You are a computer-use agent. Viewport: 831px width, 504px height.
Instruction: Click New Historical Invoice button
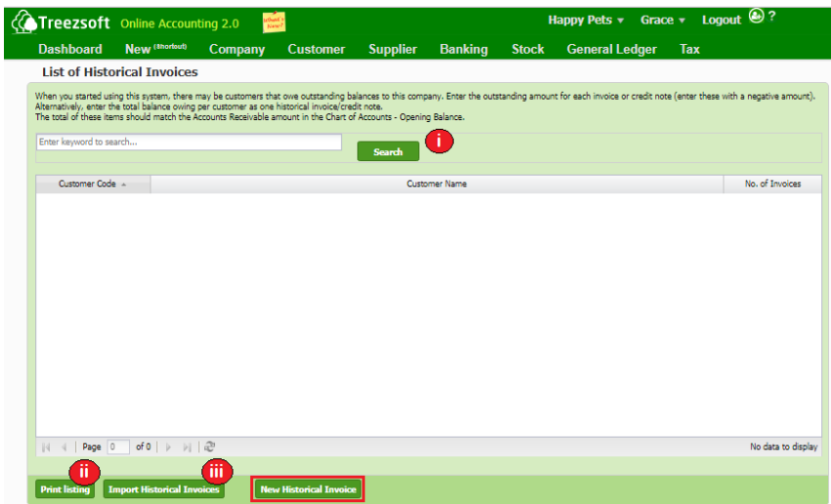[x=308, y=489]
